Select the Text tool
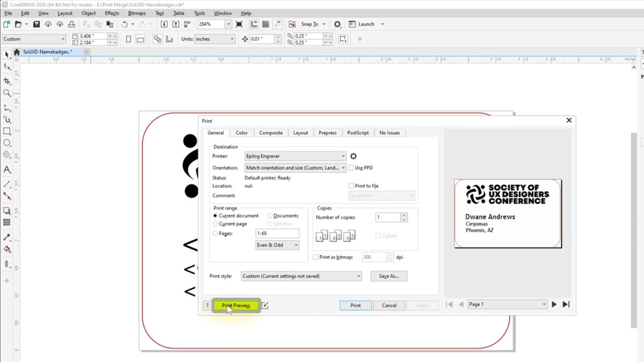This screenshot has height=362, width=644. (x=7, y=169)
